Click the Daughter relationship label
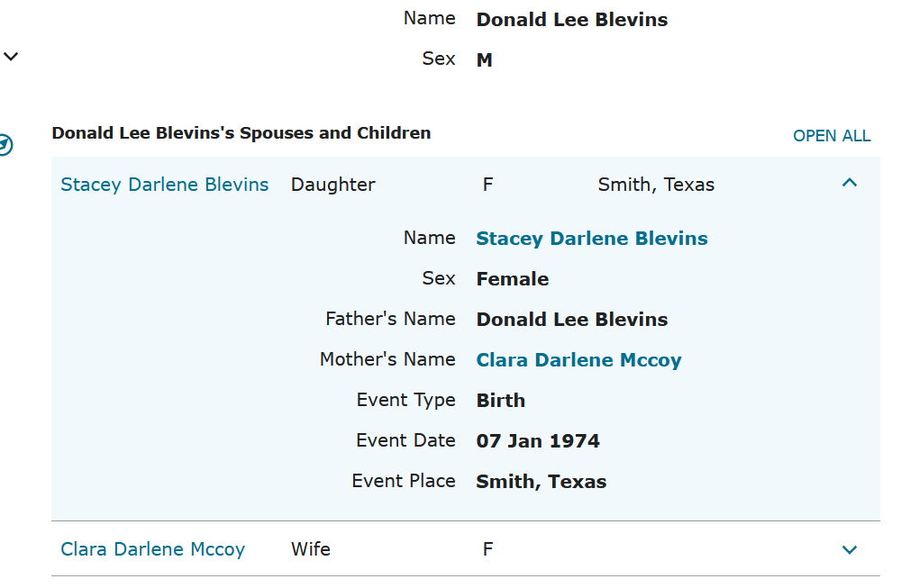Screen dimensions: 901x588 coord(333,185)
